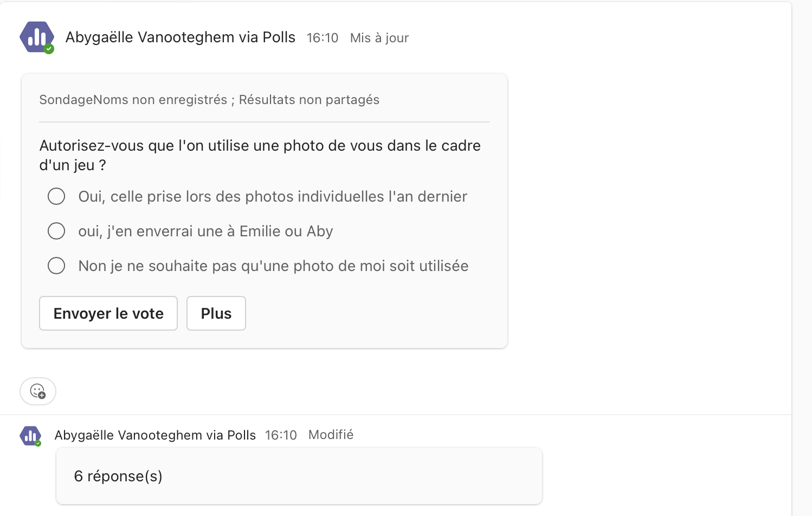Click the 16:10 timestamp of first message
This screenshot has height=516, width=812.
pyautogui.click(x=323, y=38)
